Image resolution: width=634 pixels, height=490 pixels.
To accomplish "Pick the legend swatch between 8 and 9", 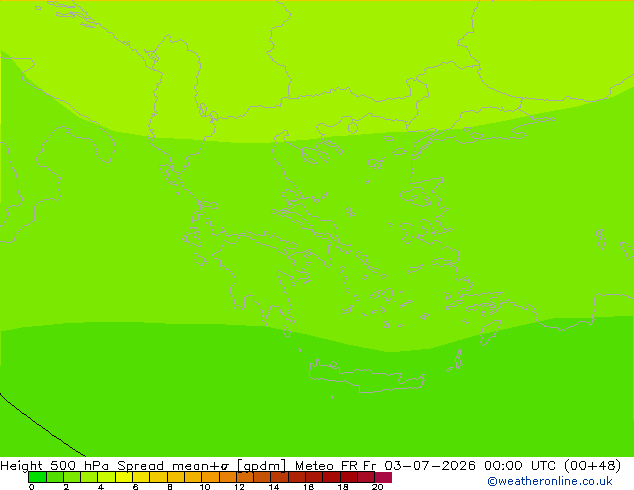I will 176,477.
